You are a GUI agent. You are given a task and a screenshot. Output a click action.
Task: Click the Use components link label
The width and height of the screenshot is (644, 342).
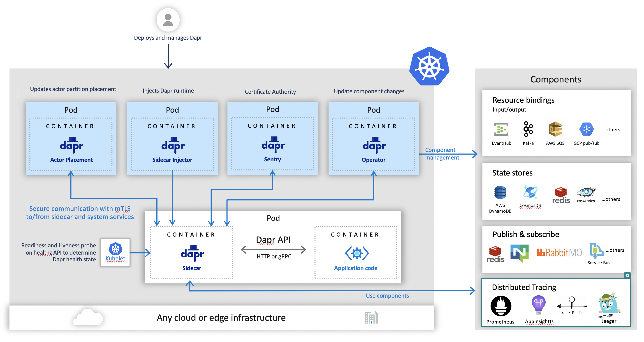[387, 296]
